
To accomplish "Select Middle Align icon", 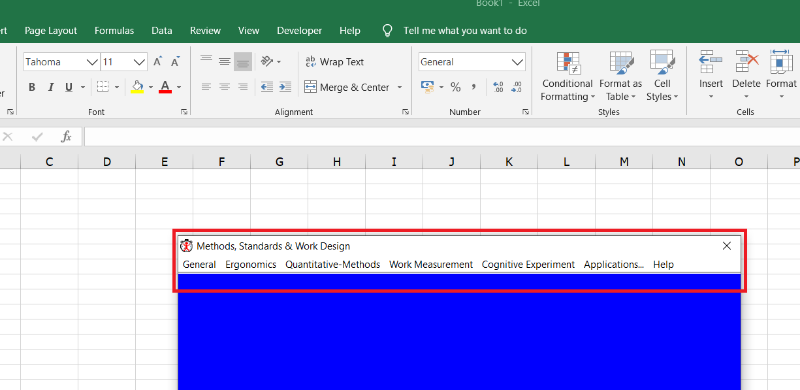I will (224, 62).
